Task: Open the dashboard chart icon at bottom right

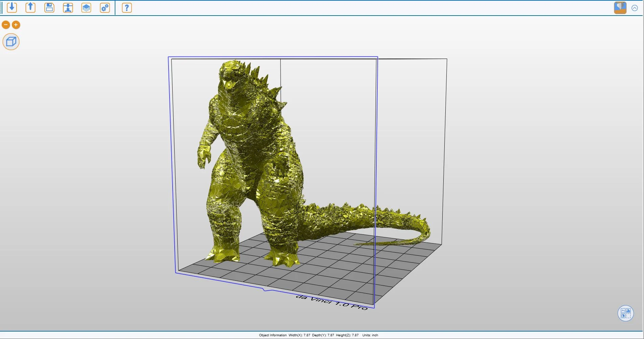Action: pos(626,313)
